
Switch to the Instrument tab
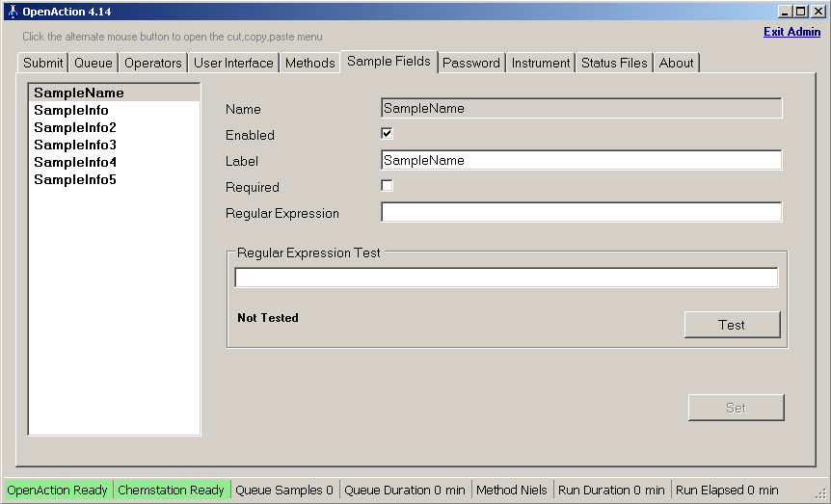[541, 63]
